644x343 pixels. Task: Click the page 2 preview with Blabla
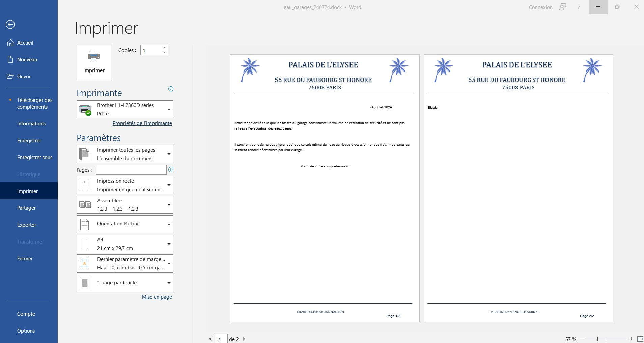click(519, 188)
